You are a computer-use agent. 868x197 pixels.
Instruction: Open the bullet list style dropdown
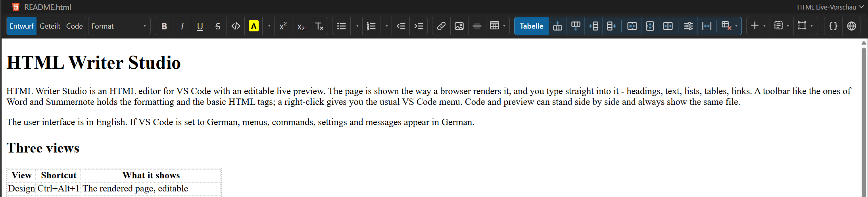click(357, 26)
